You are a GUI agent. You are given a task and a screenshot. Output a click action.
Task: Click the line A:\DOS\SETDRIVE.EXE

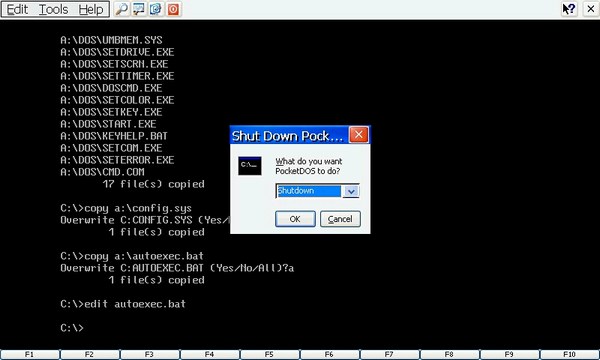pyautogui.click(x=117, y=52)
